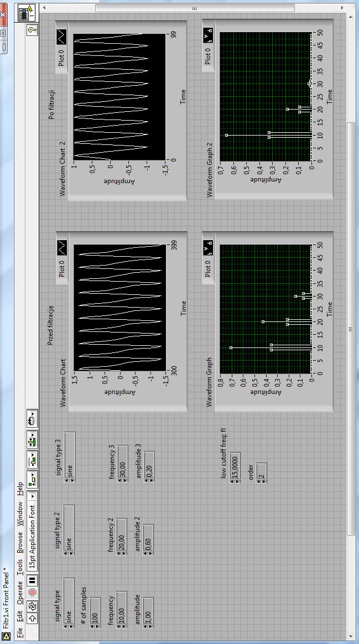Click the order field showing 2

click(x=262, y=470)
